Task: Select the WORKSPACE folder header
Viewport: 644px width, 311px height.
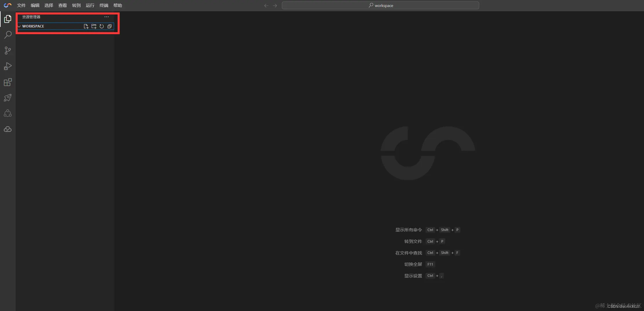Action: (x=65, y=26)
